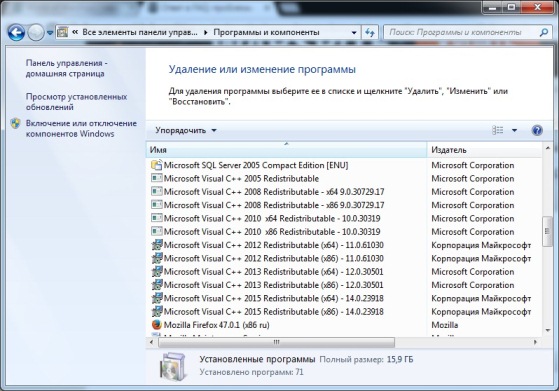The image size is (559, 391).
Task: Select Microsoft SQL Server 2005 Compact Edition icon
Action: coord(157,165)
